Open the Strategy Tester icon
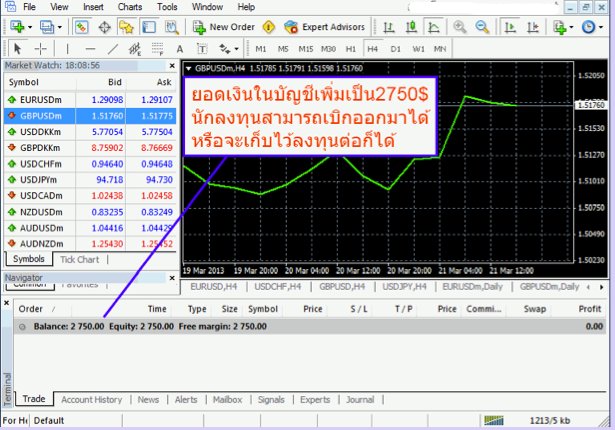This screenshot has height=430, width=615. pos(171,27)
